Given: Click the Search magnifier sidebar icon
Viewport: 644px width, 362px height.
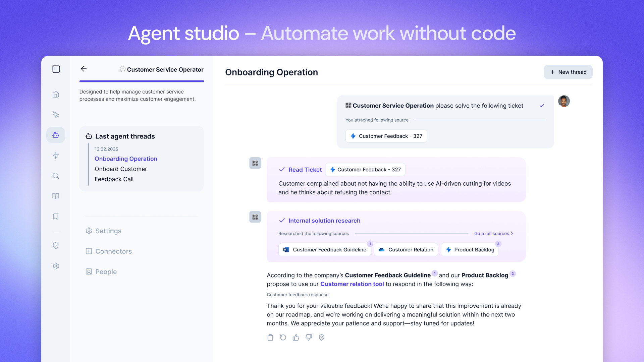Looking at the screenshot, I should click(x=56, y=176).
